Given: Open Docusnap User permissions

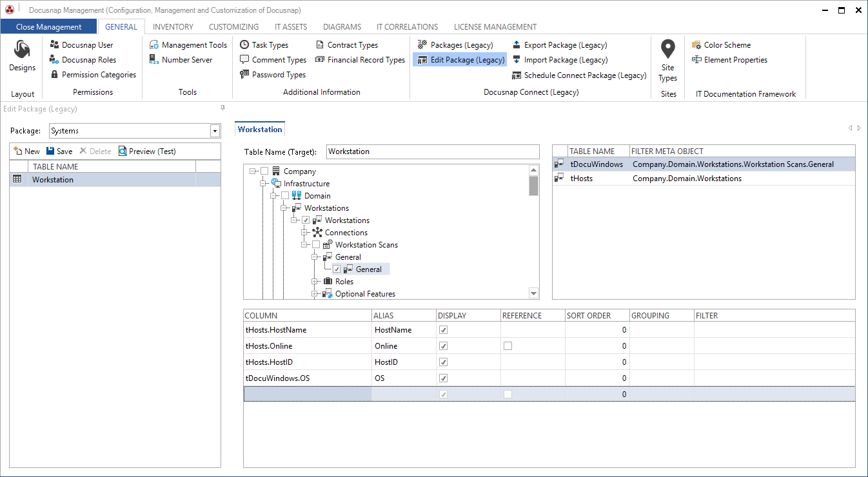Looking at the screenshot, I should (x=81, y=45).
